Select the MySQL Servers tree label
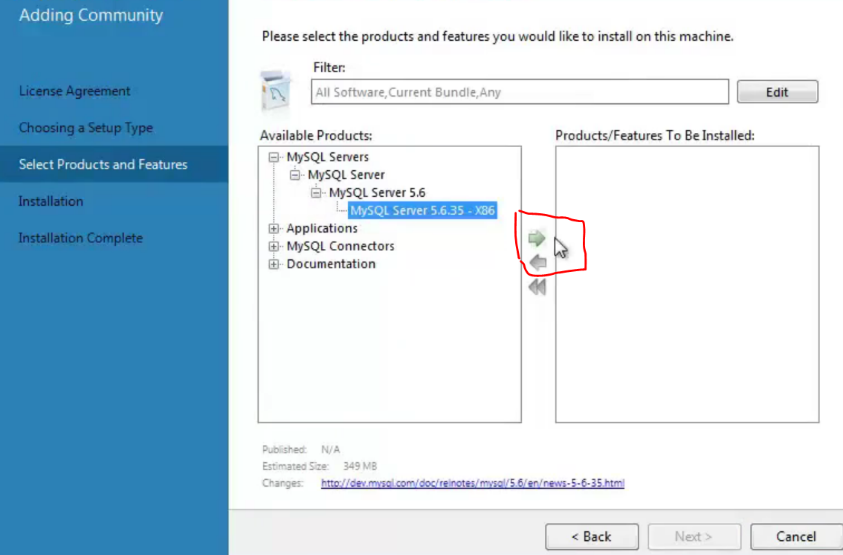The height and width of the screenshot is (555, 843). (327, 157)
